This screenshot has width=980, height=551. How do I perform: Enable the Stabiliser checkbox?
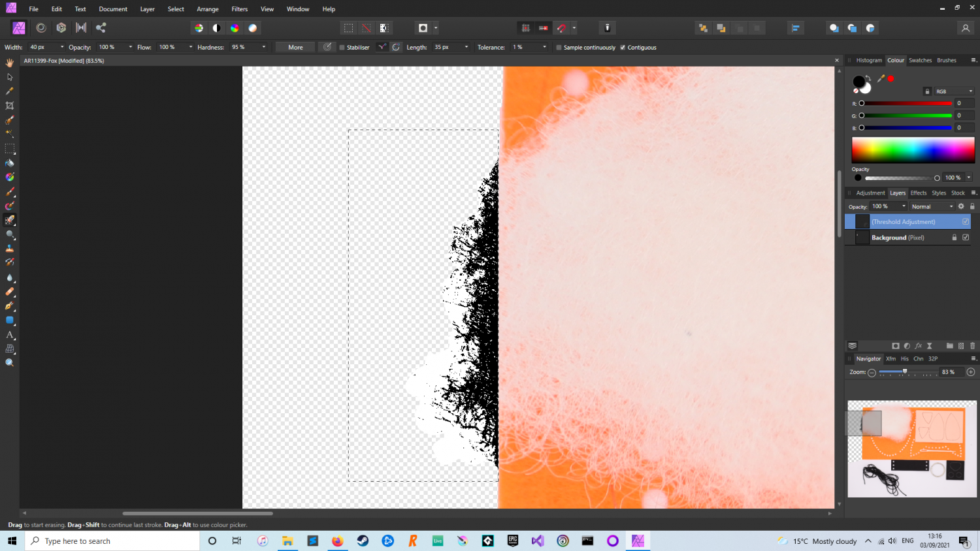[340, 47]
